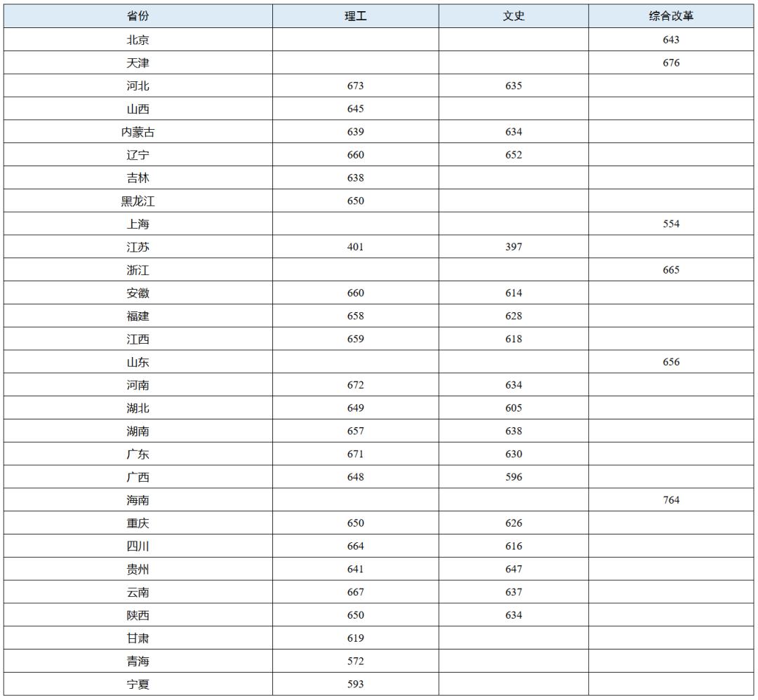Select the 宁夏 province cell
Screen dimensions: 758x700
point(138,685)
